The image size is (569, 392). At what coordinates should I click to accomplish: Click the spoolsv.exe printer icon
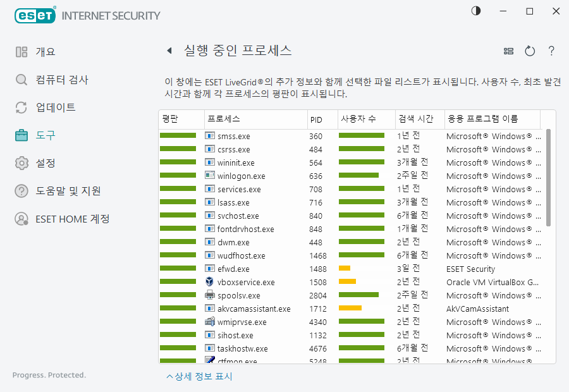point(210,295)
